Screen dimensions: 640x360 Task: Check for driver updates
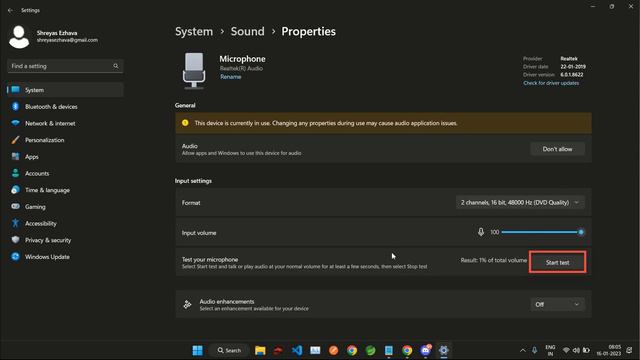click(x=551, y=83)
